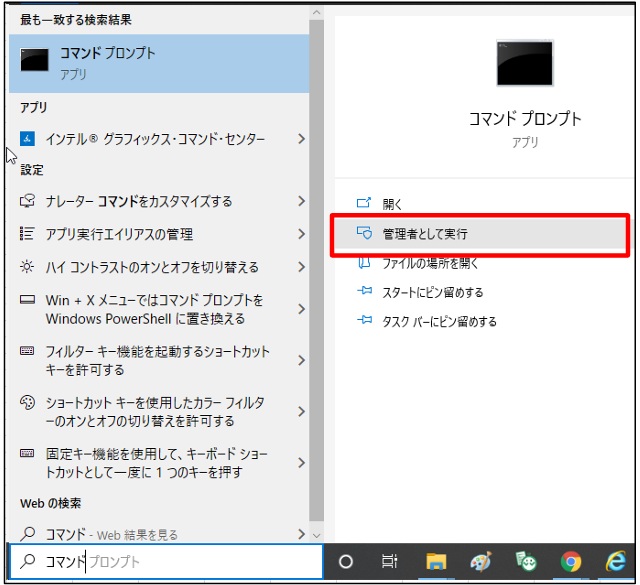
Task: Expand the Win + X メニュー PowerShell result
Action: click(x=301, y=309)
